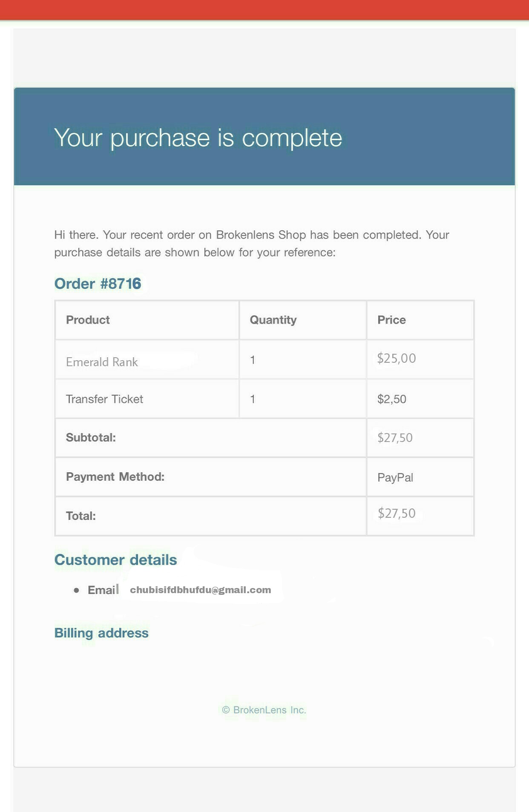The height and width of the screenshot is (812, 529).
Task: Click the Subtotal label
Action: [x=91, y=438]
